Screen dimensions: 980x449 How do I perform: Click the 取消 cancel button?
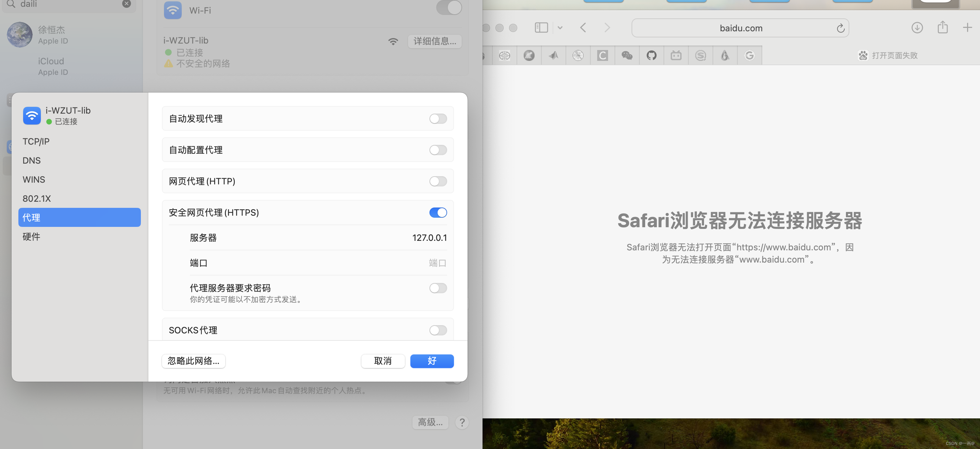[383, 361]
